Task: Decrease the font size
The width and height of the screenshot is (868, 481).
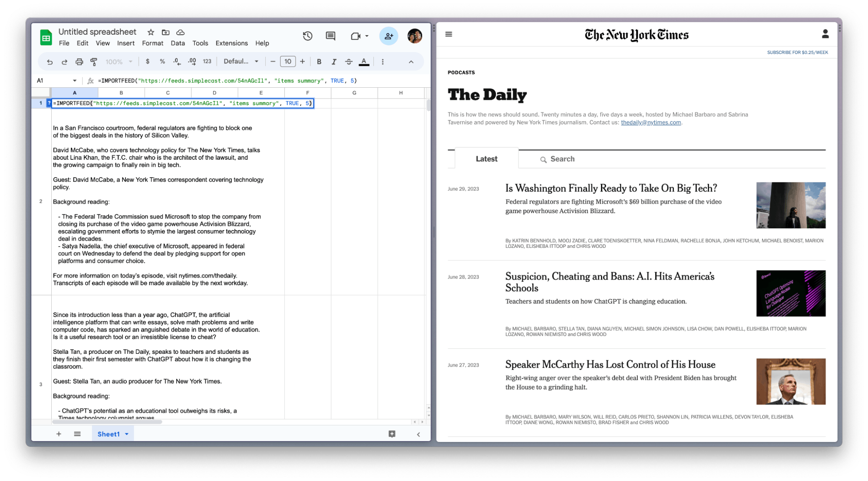Action: pos(273,62)
